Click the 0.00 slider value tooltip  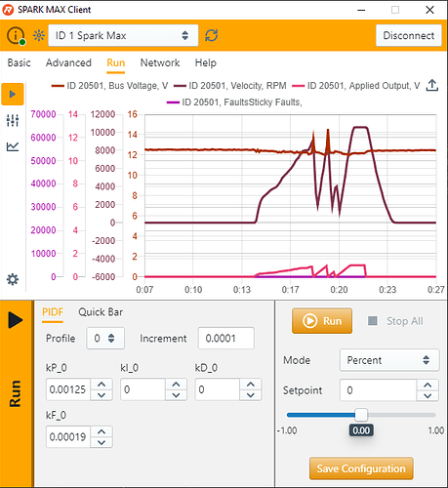point(361,430)
